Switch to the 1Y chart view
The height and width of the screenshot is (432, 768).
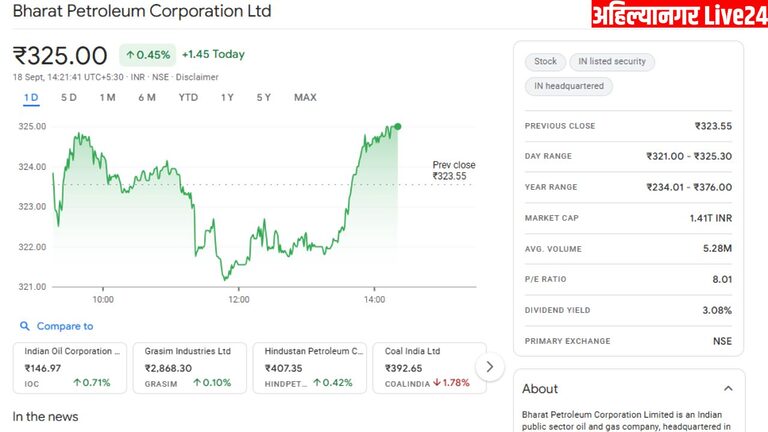(228, 97)
